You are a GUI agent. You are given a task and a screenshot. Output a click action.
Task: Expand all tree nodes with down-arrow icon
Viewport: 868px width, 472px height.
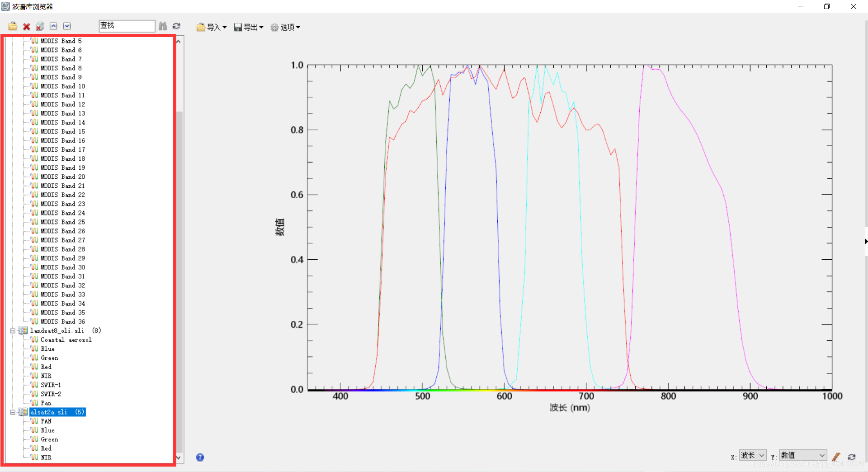[x=67, y=26]
